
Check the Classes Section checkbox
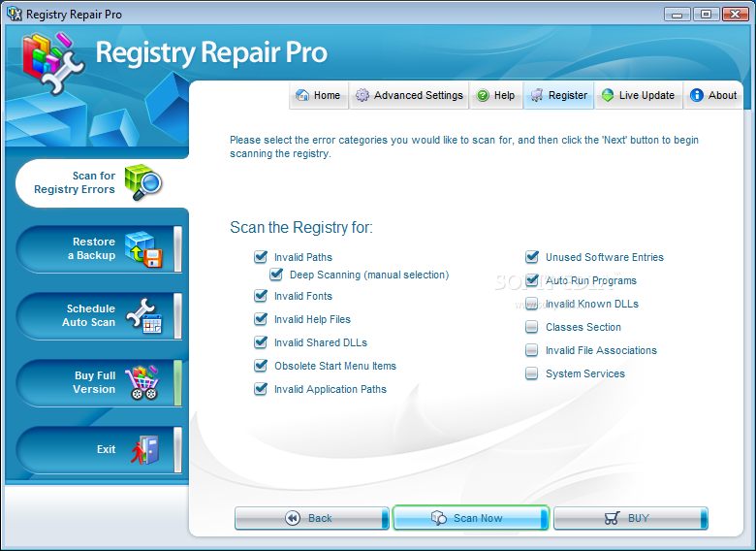(x=531, y=327)
